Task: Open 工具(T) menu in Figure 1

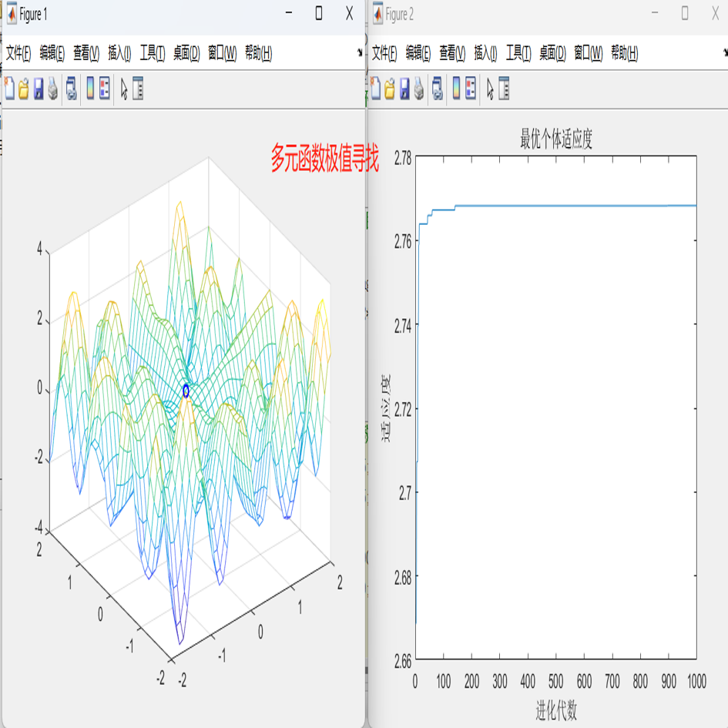Action: 153,53
